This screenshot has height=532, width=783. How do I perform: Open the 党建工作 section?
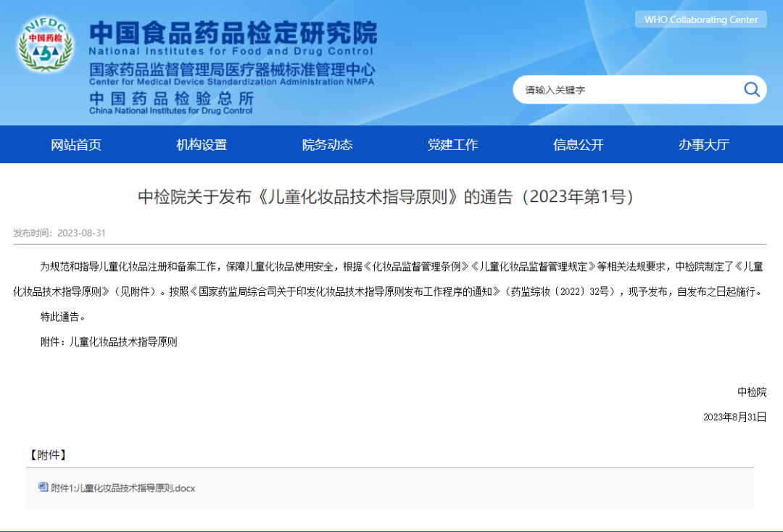coord(452,144)
